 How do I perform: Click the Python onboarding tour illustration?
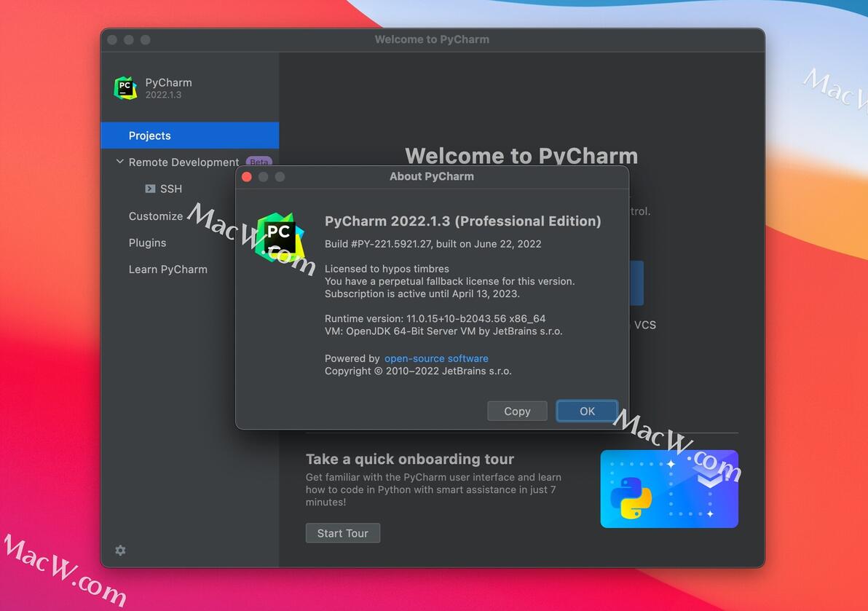pos(669,489)
